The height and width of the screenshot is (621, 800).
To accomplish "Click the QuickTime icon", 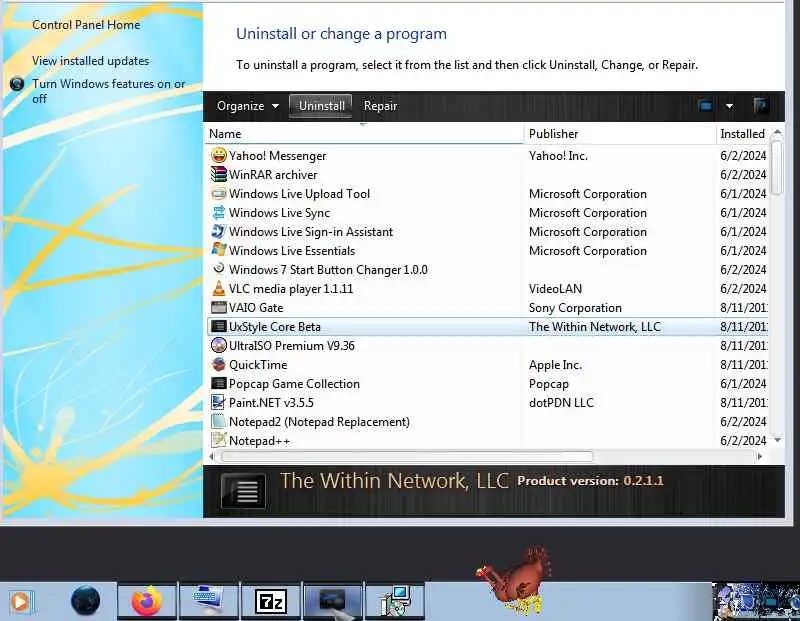I will pyautogui.click(x=219, y=364).
